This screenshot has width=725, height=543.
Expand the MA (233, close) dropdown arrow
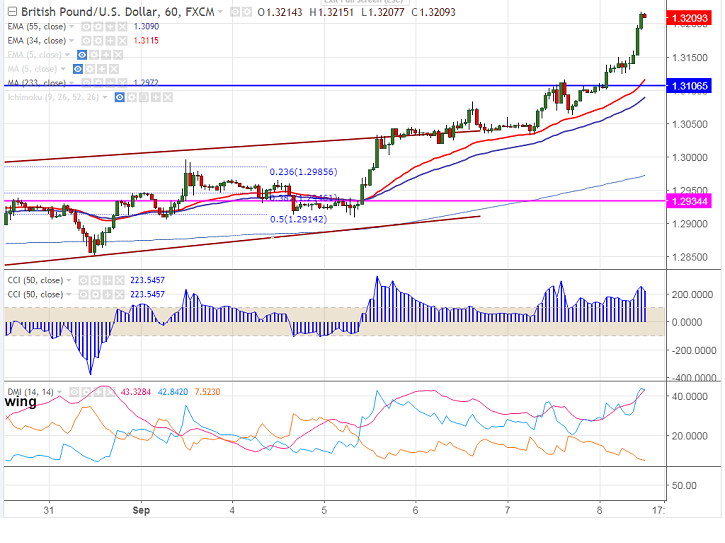(72, 83)
